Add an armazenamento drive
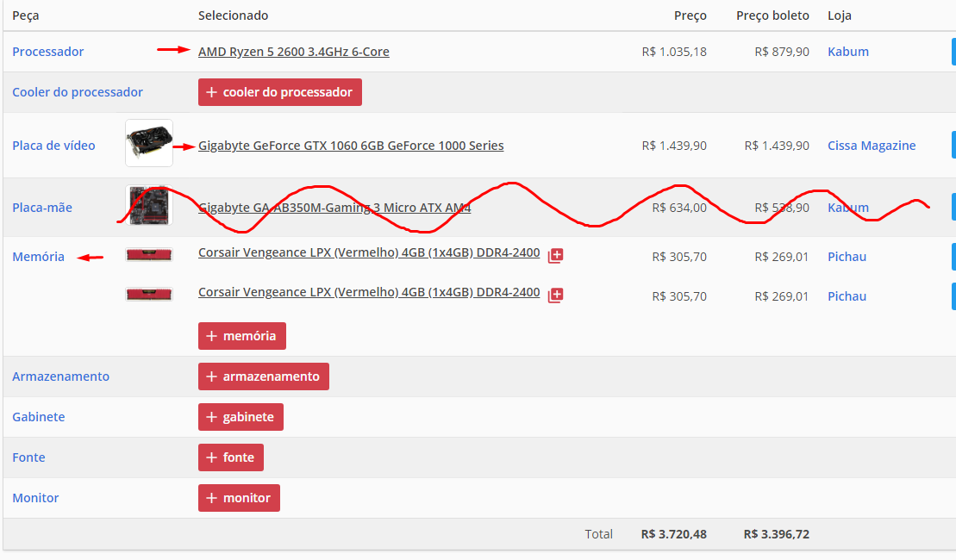 point(264,376)
